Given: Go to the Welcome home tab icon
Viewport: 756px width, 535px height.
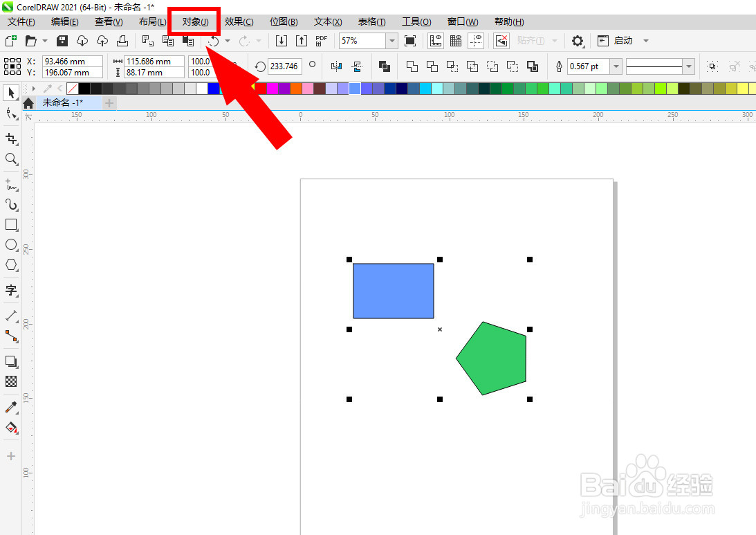Looking at the screenshot, I should point(28,102).
